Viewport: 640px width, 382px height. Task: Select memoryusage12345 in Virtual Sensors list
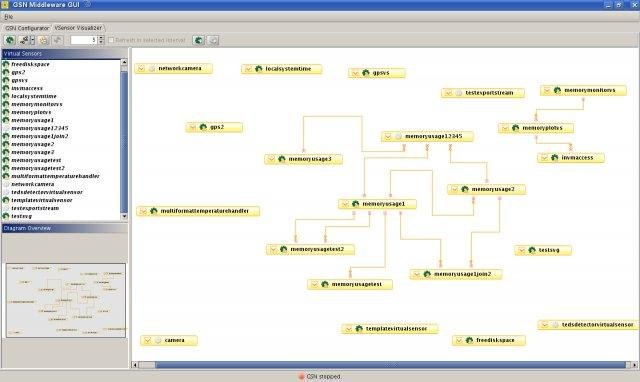40,128
